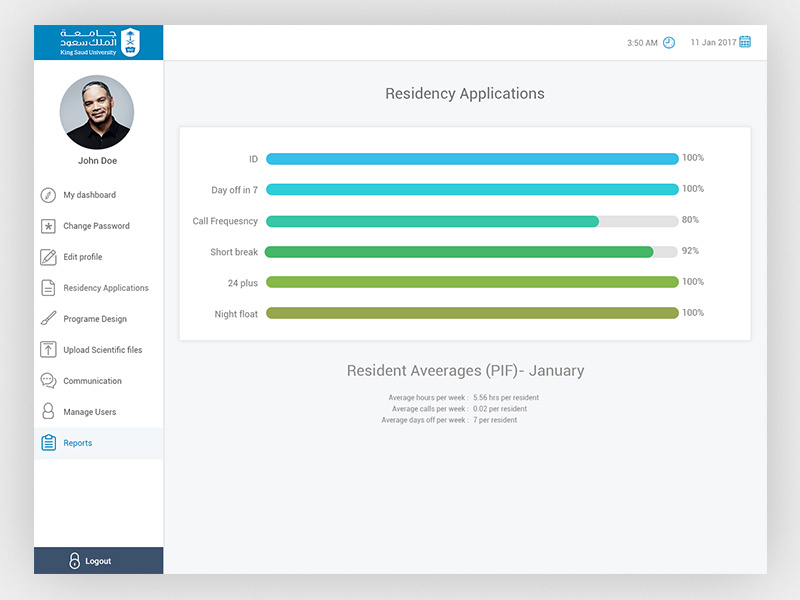This screenshot has height=600, width=800.
Task: Open the Reports section in the sidebar
Action: [80, 442]
